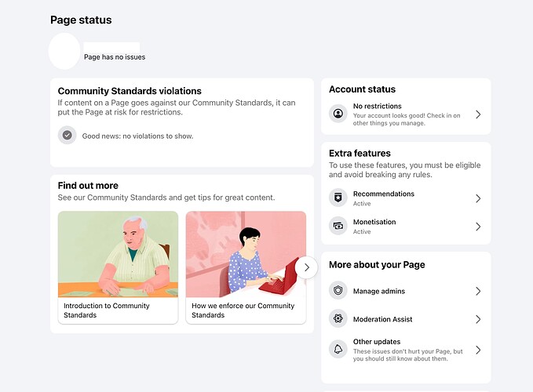The height and width of the screenshot is (392, 533).
Task: Select the Moderation Assist entry
Action: click(x=406, y=319)
